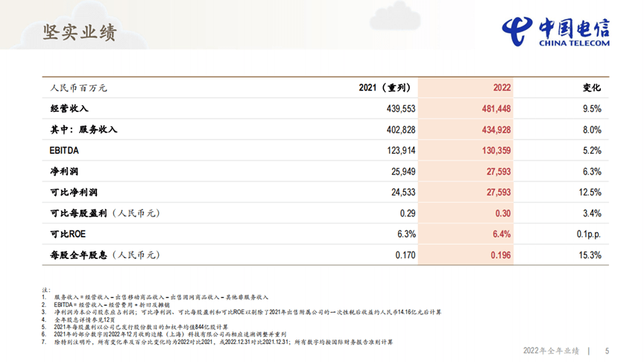Image resolution: width=644 pixels, height=362 pixels.
Task: Click the 27,593 value in 可比净利润 row
Action: tap(499, 192)
